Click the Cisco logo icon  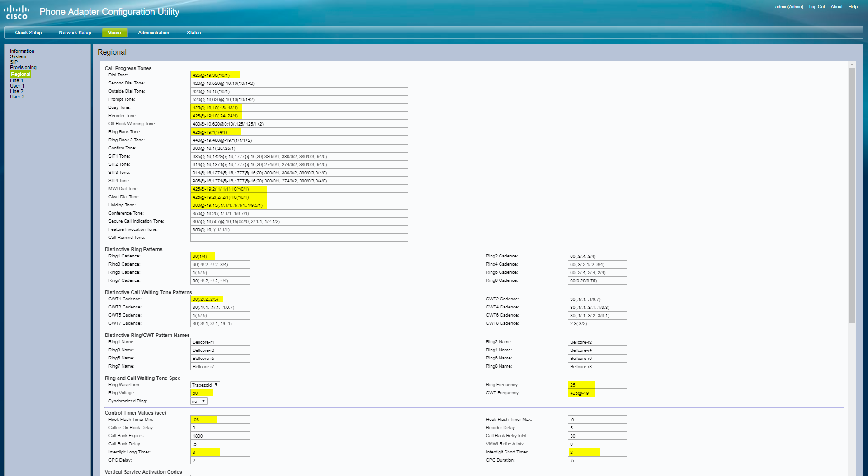17,12
